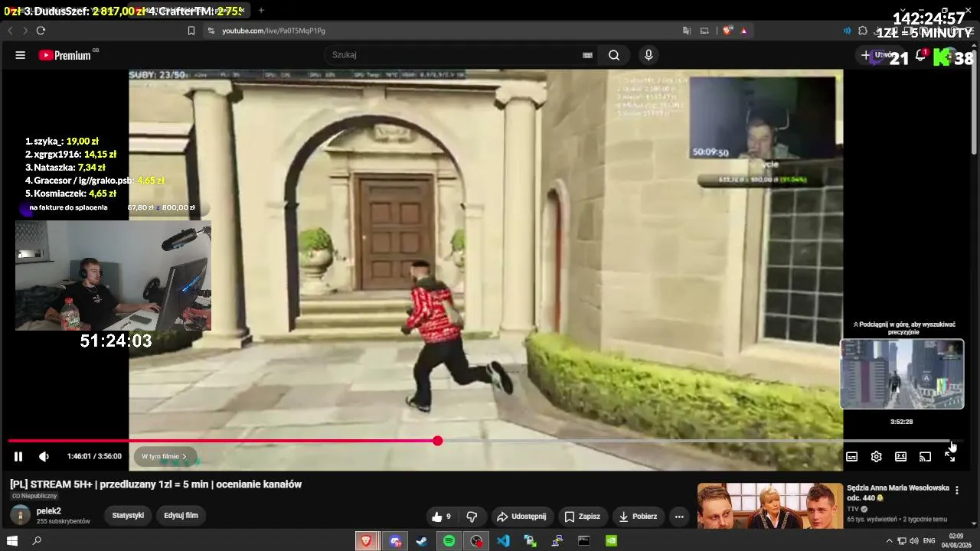980x551 pixels.
Task: Mute the video volume
Action: tap(44, 456)
